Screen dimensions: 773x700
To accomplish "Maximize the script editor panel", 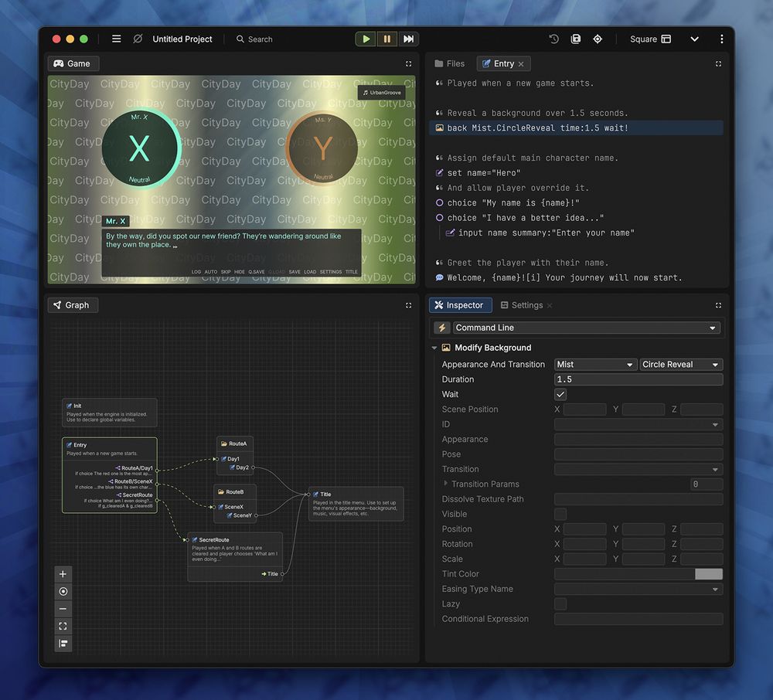I will (718, 63).
